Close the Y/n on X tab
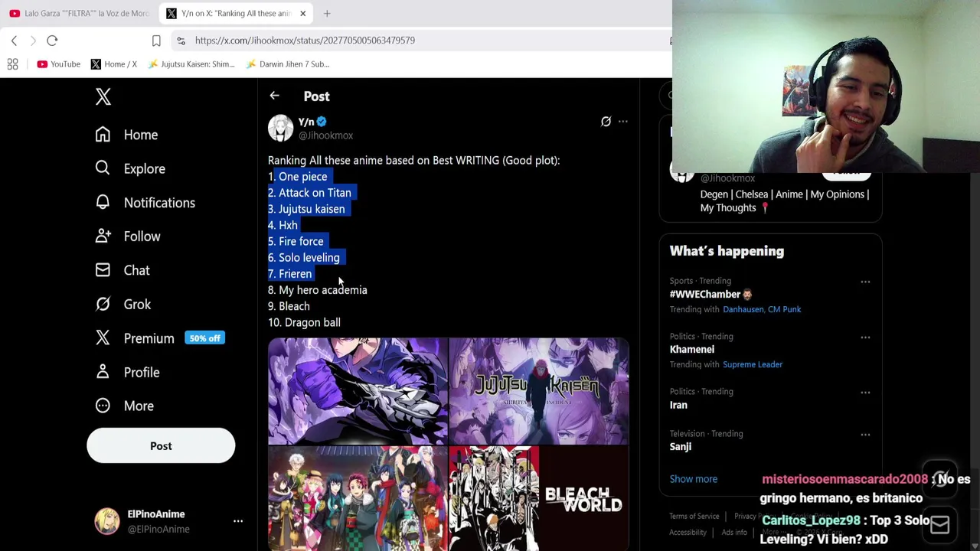The width and height of the screenshot is (980, 551). click(x=302, y=13)
